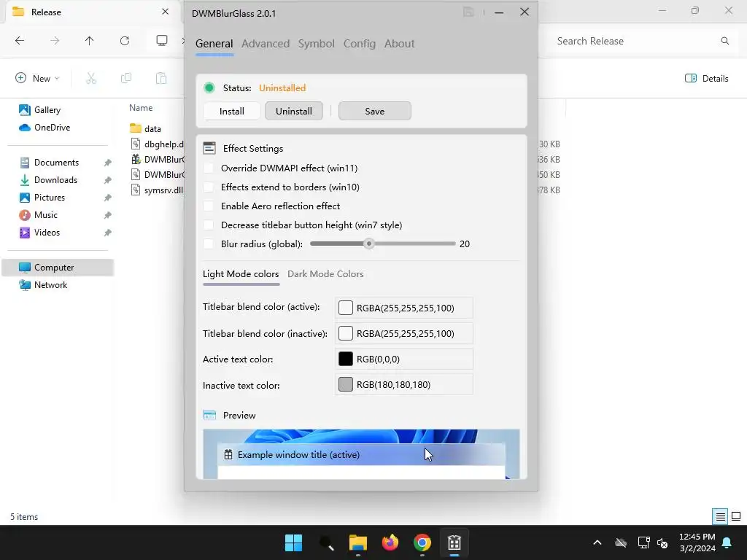Pick the inactive titlebar blend color swatch
The image size is (747, 560).
point(345,333)
